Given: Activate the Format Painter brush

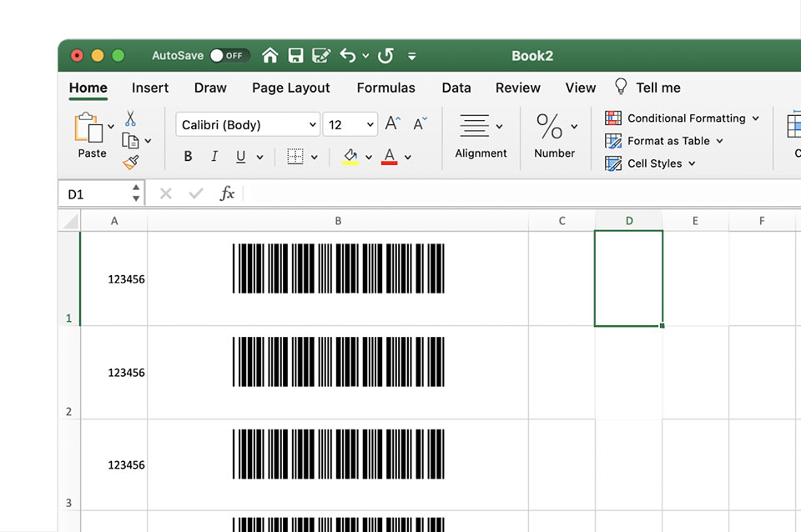Looking at the screenshot, I should pyautogui.click(x=131, y=163).
